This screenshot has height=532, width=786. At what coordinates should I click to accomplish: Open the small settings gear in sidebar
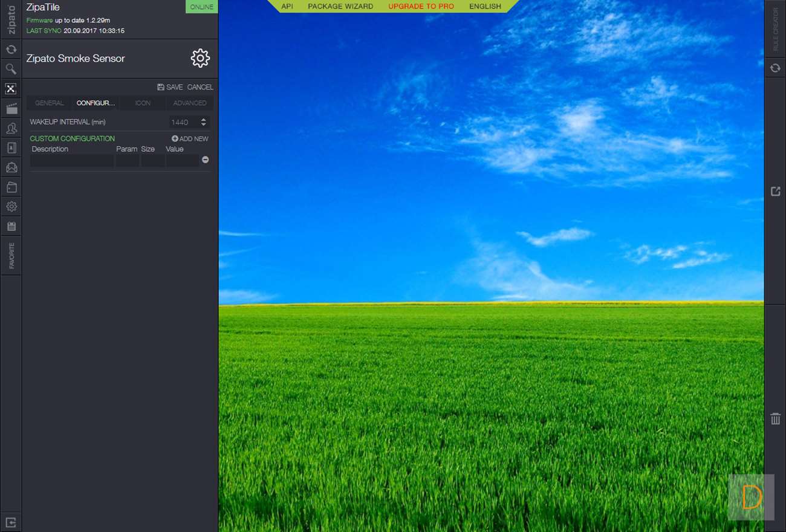[11, 207]
